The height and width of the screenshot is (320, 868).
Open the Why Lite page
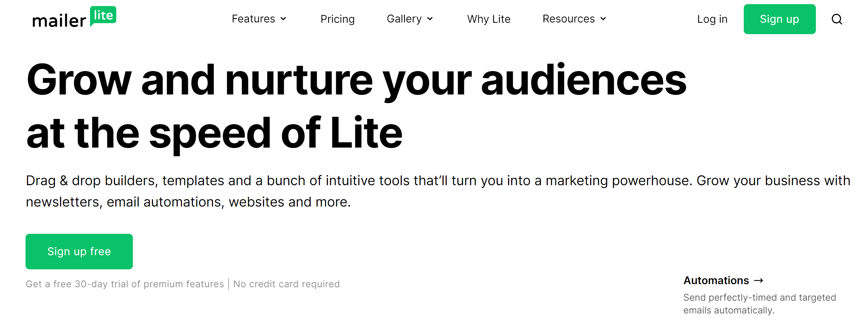tap(488, 19)
